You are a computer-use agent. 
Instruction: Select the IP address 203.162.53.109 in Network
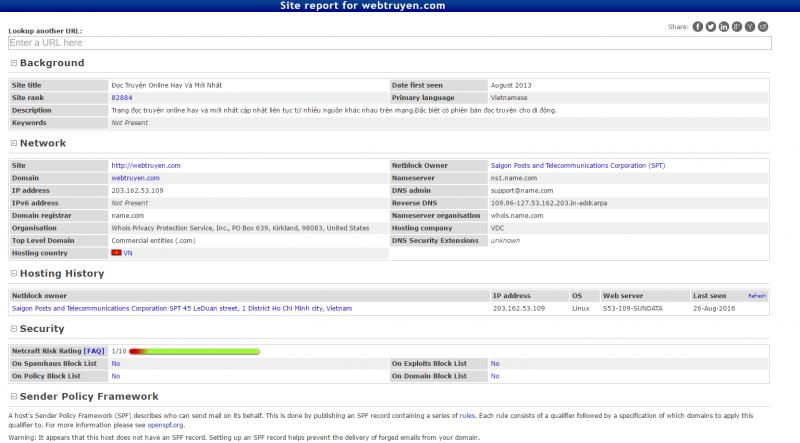pyautogui.click(x=137, y=190)
